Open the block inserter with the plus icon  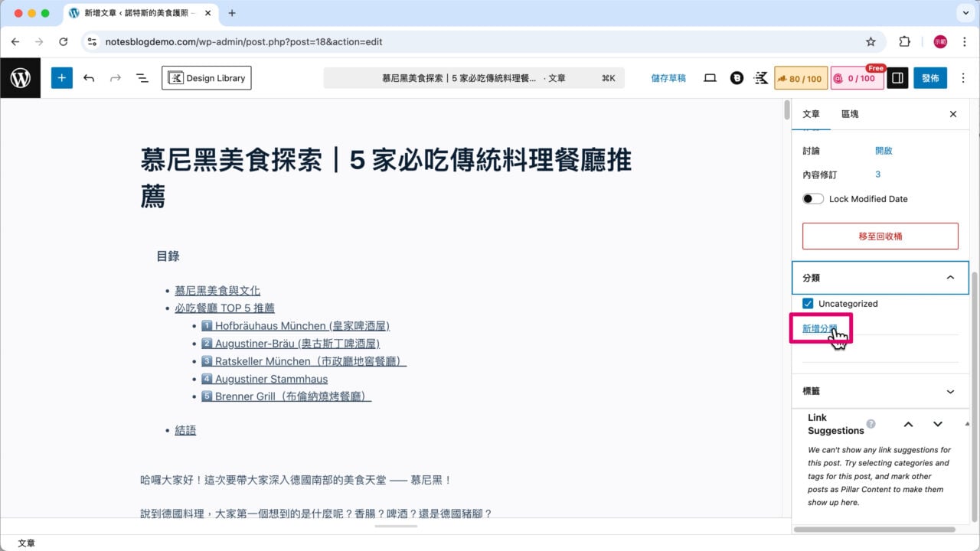pos(61,77)
